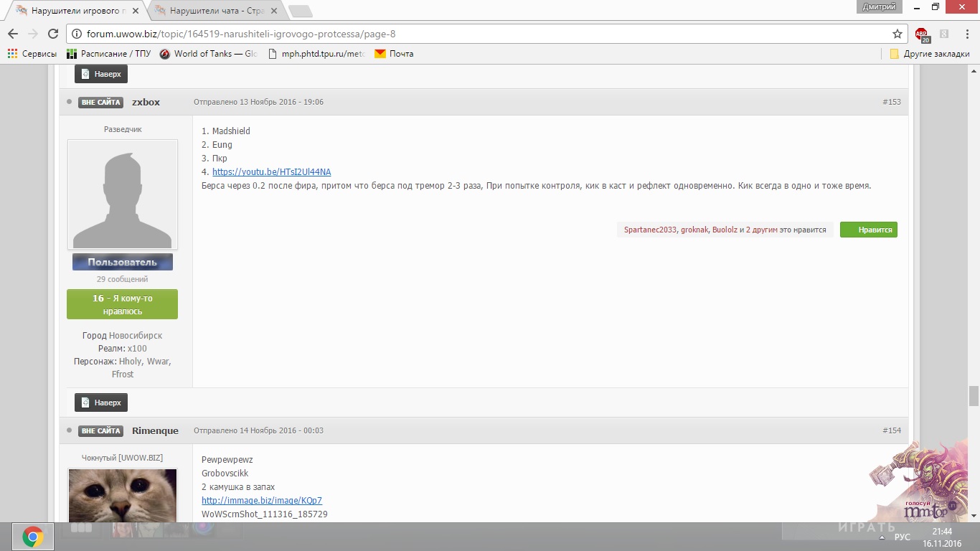This screenshot has height=551, width=980.
Task: Open a new browser tab
Action: tap(300, 11)
